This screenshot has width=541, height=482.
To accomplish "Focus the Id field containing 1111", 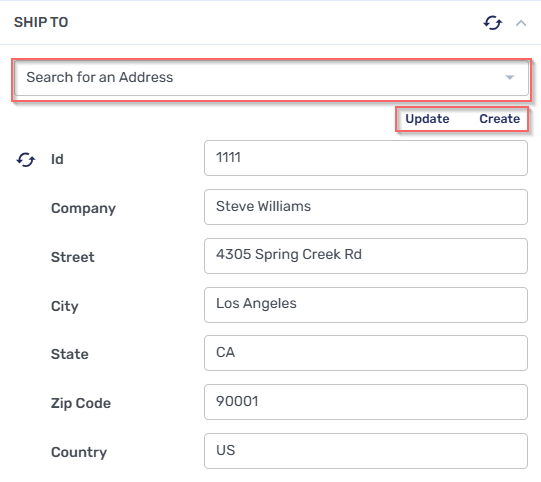I will [366, 158].
